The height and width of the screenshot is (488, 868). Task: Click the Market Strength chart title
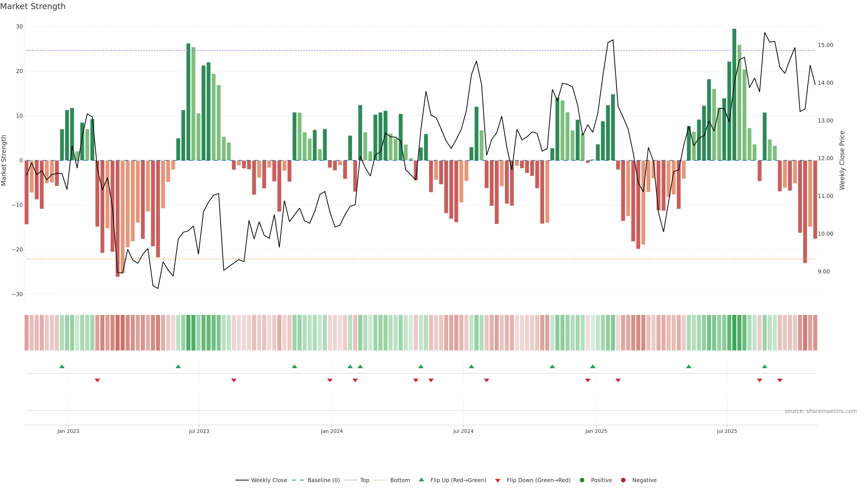click(33, 6)
